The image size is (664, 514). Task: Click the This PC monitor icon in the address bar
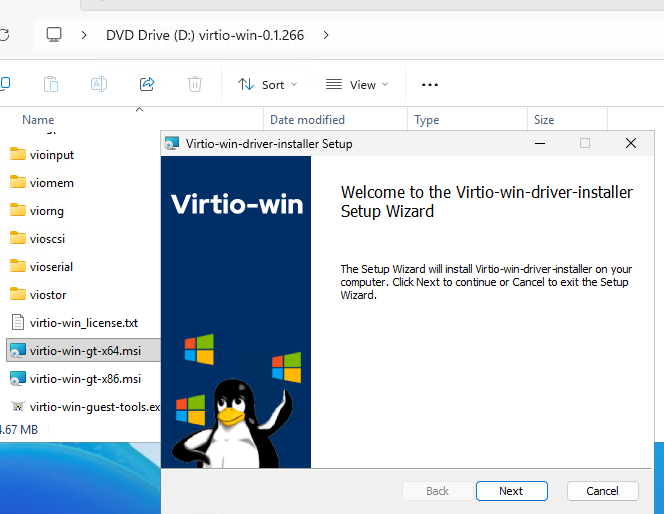54,35
